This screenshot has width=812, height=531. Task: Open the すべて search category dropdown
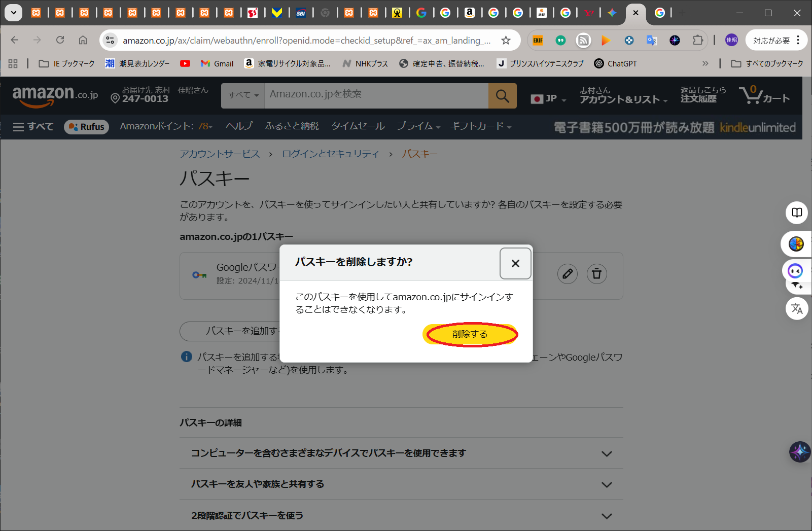(x=243, y=95)
